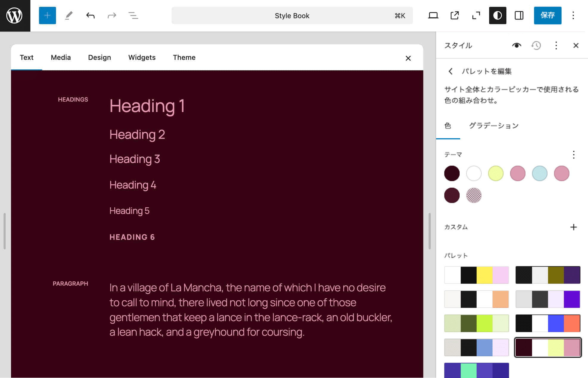Select the Heading 5 example
Screen dimensions: 588x378
tap(129, 211)
